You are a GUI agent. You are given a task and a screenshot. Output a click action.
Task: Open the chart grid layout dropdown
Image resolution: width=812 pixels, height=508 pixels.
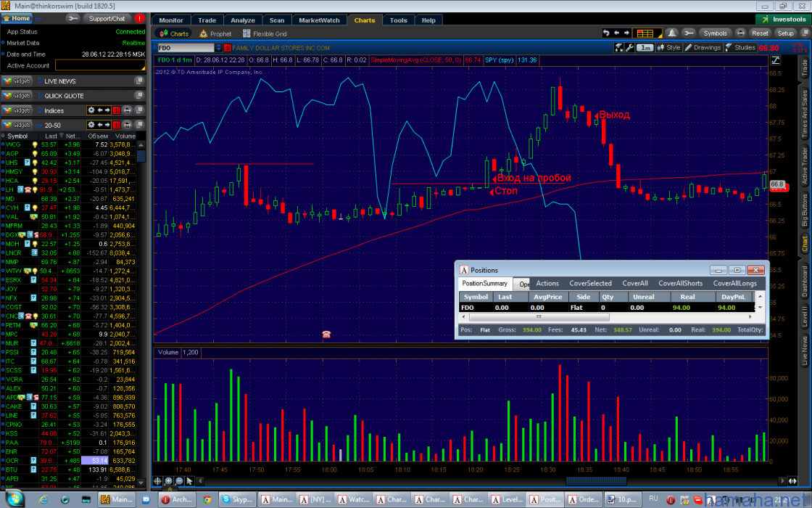pyautogui.click(x=647, y=33)
